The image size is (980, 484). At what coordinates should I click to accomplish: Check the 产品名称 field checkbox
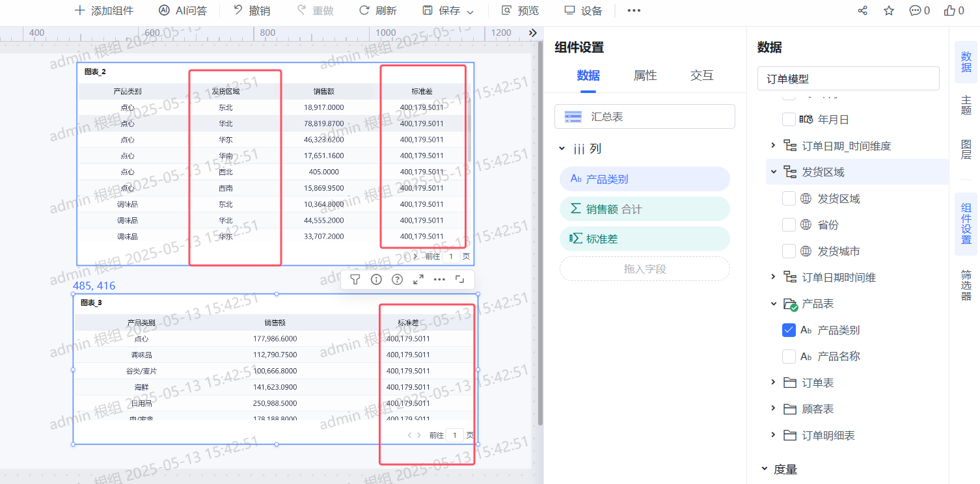pyautogui.click(x=789, y=356)
